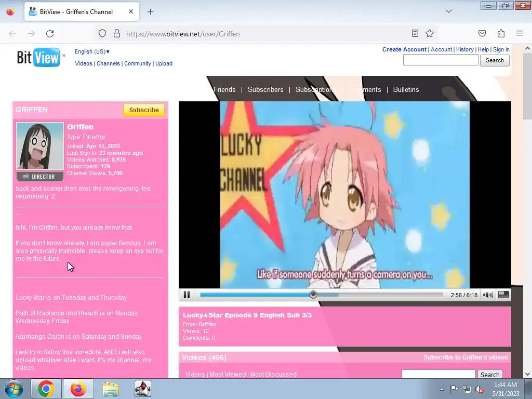Open the Extensions puzzle icon

[501, 33]
